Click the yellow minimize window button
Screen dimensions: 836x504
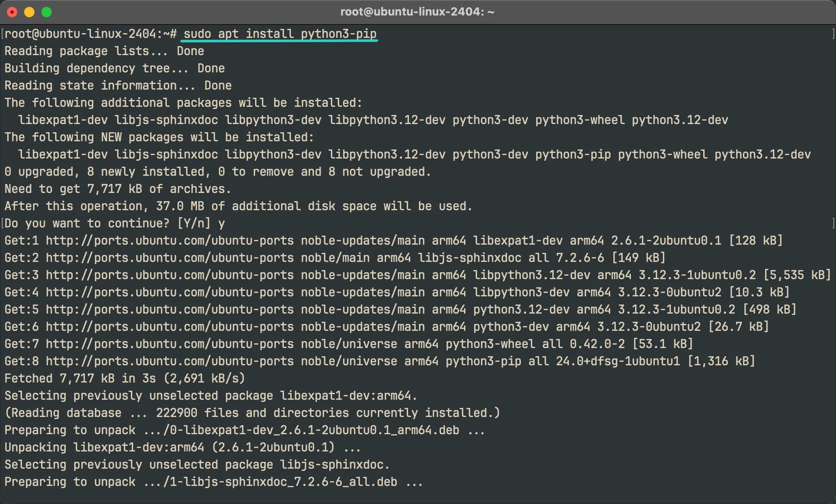29,12
